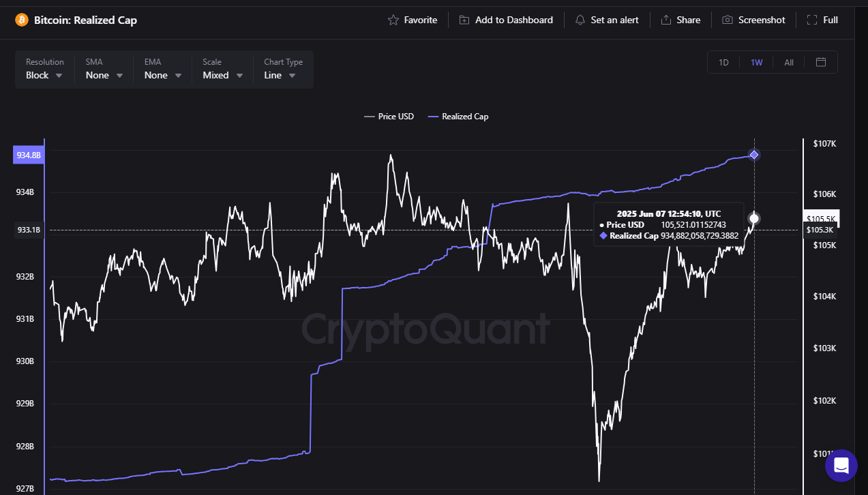Click the Realized Cap diamond data marker
The width and height of the screenshot is (868, 495).
click(753, 155)
